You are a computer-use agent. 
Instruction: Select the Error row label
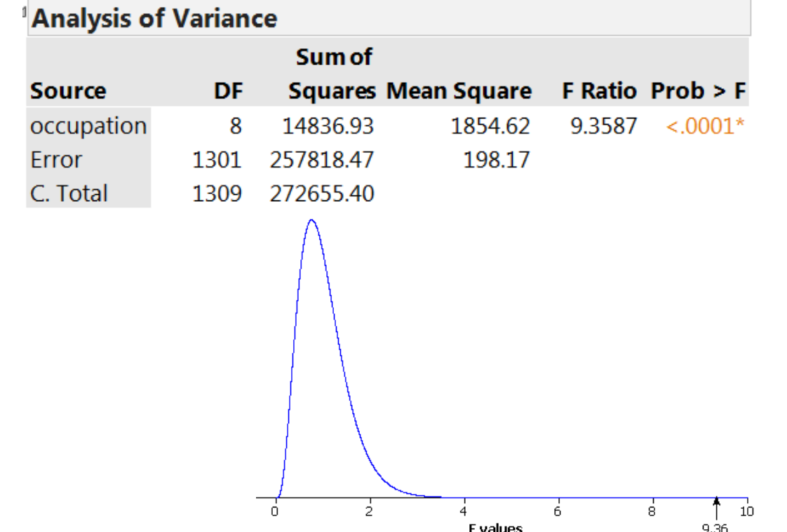(55, 160)
